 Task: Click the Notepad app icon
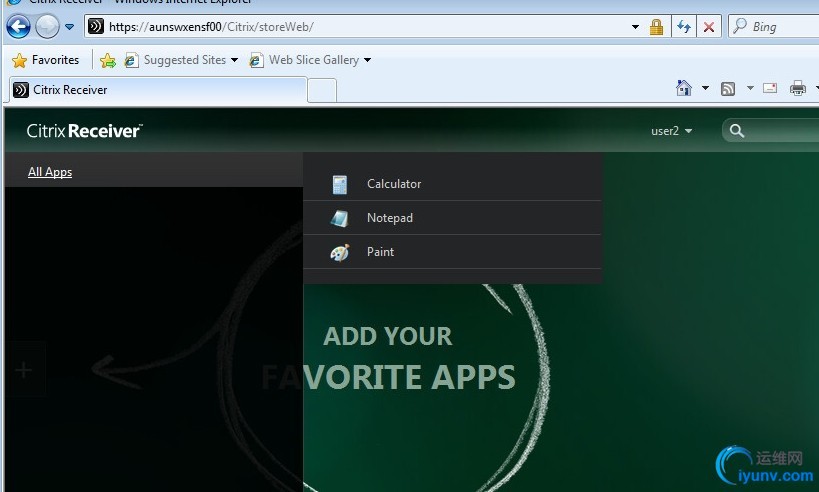pyautogui.click(x=340, y=218)
